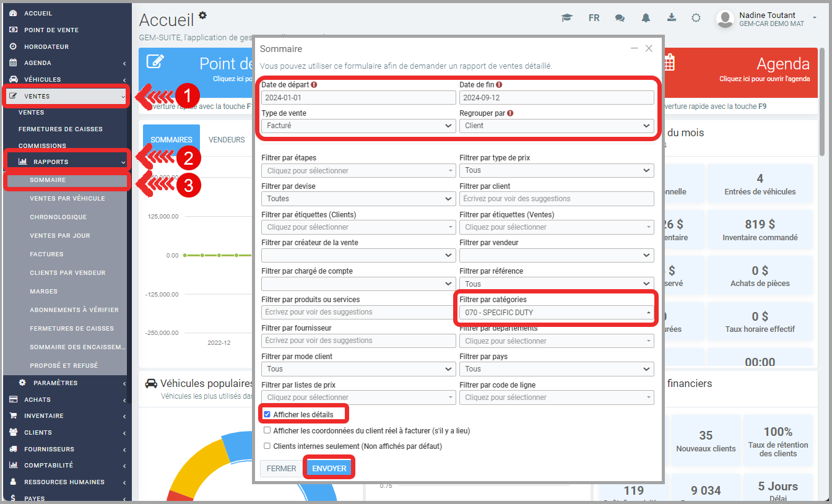Click the download icon in header
Viewport: 832px width, 504px height.
[671, 18]
